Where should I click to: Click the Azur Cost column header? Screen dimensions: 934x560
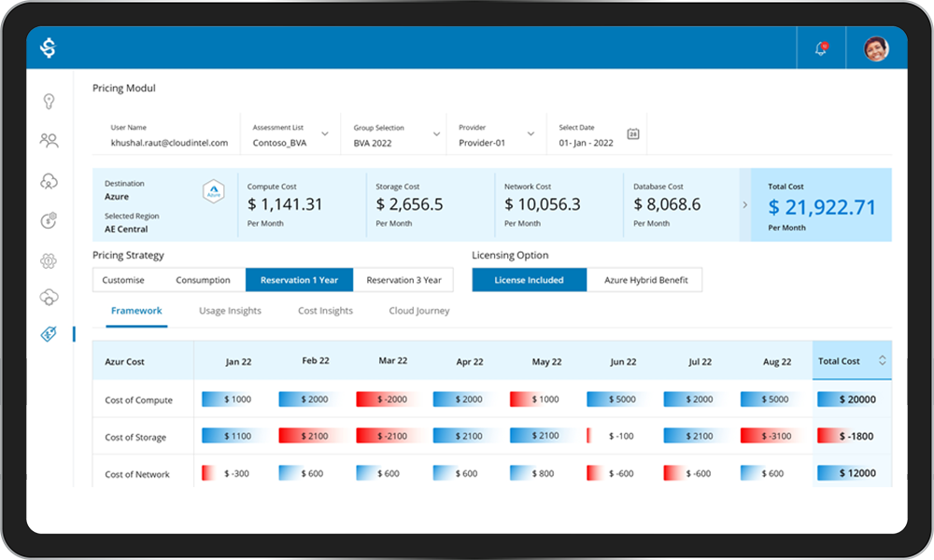(124, 362)
